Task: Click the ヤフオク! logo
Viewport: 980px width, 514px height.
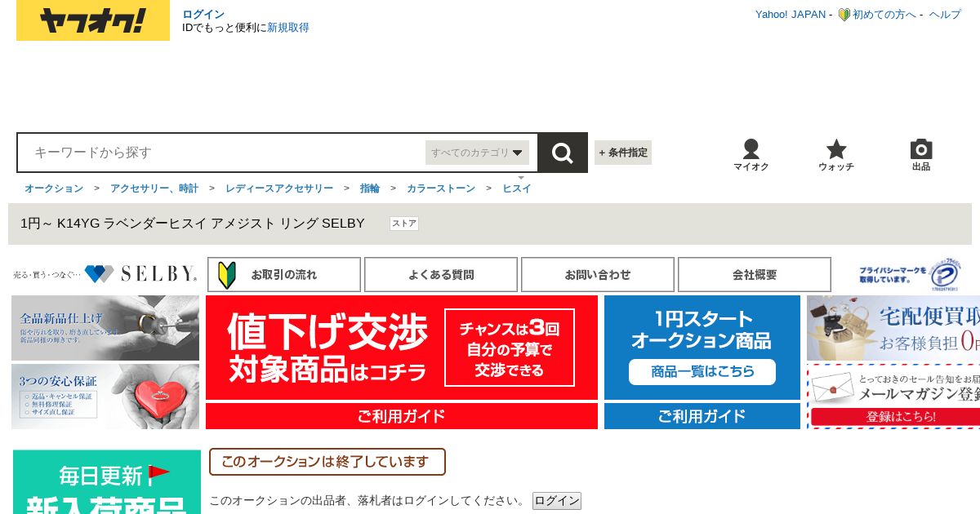Action: (x=93, y=20)
